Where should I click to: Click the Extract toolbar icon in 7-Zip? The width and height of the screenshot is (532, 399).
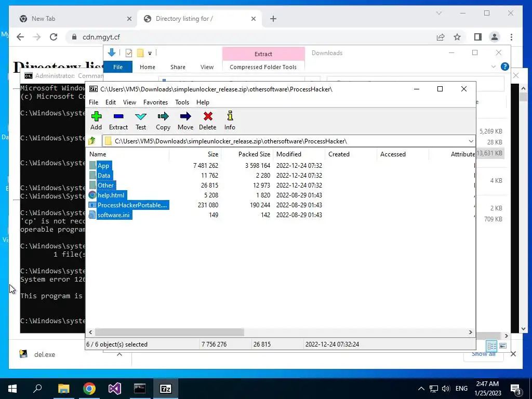pos(118,121)
